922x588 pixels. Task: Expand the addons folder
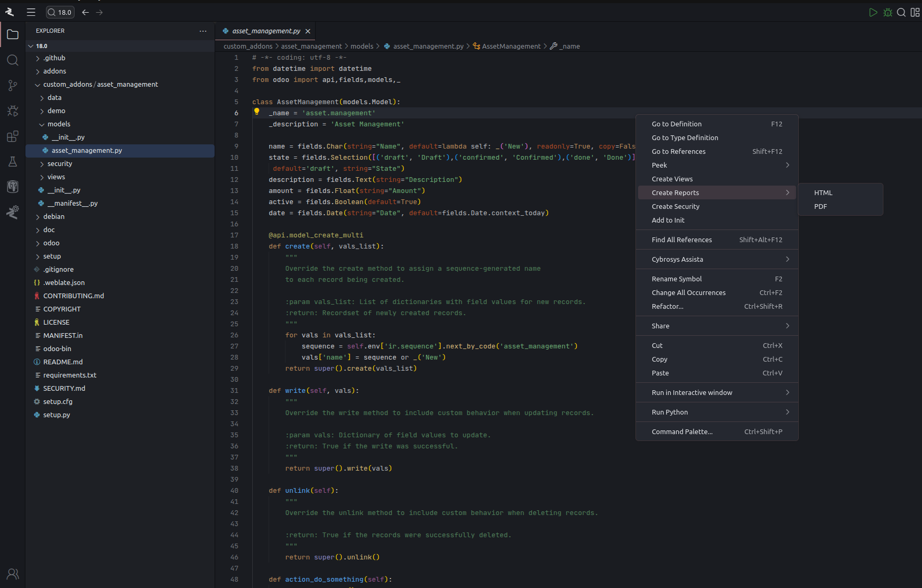[x=54, y=71]
